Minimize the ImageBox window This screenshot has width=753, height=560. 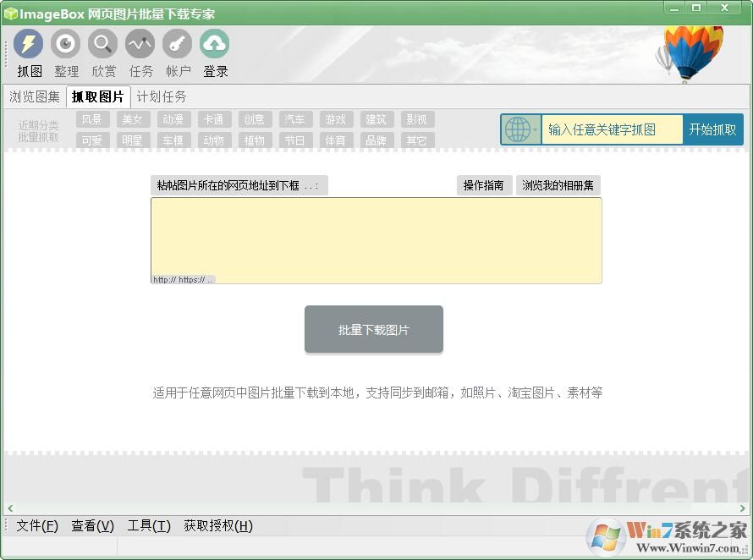click(x=675, y=8)
